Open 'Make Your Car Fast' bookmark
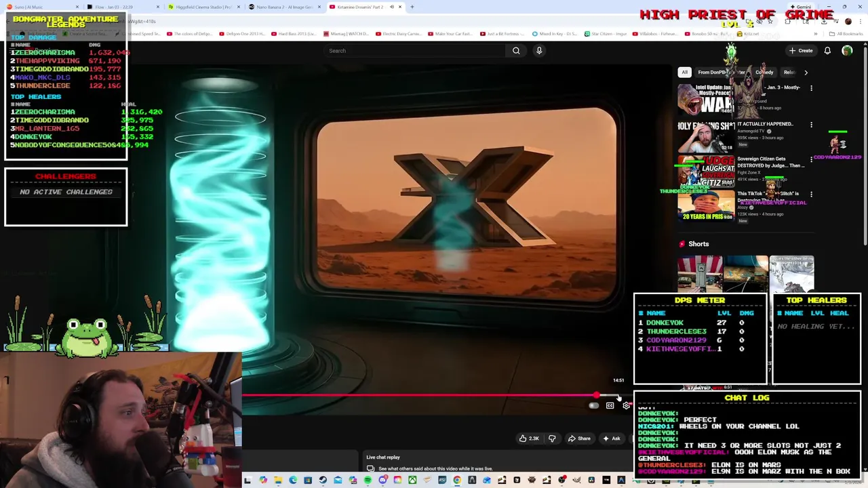The image size is (868, 488). click(x=452, y=34)
